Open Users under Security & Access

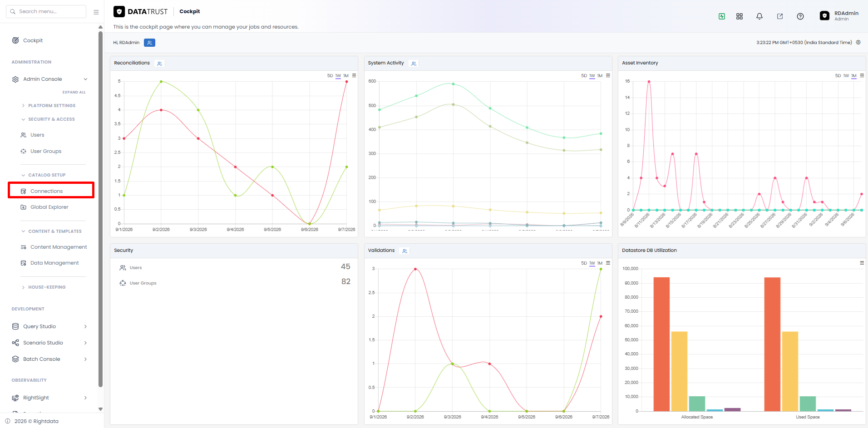[32, 135]
